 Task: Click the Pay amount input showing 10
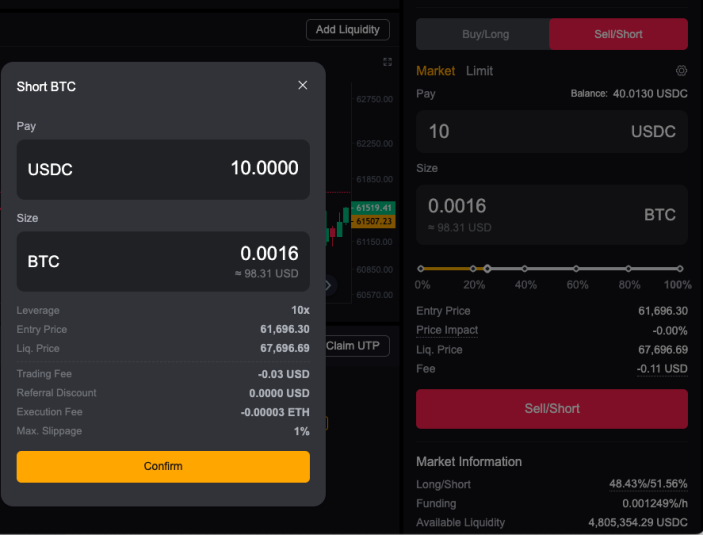pos(552,131)
